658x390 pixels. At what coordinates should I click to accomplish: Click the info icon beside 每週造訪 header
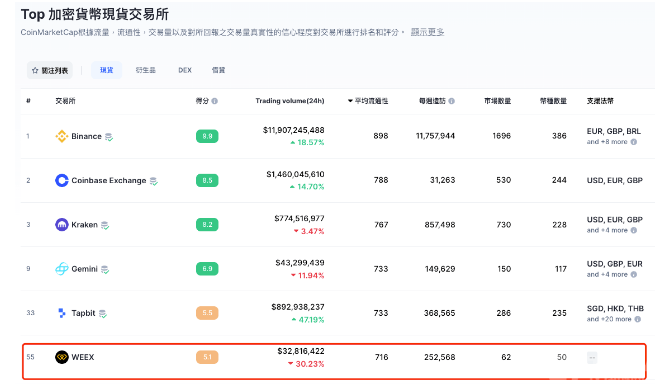(452, 101)
